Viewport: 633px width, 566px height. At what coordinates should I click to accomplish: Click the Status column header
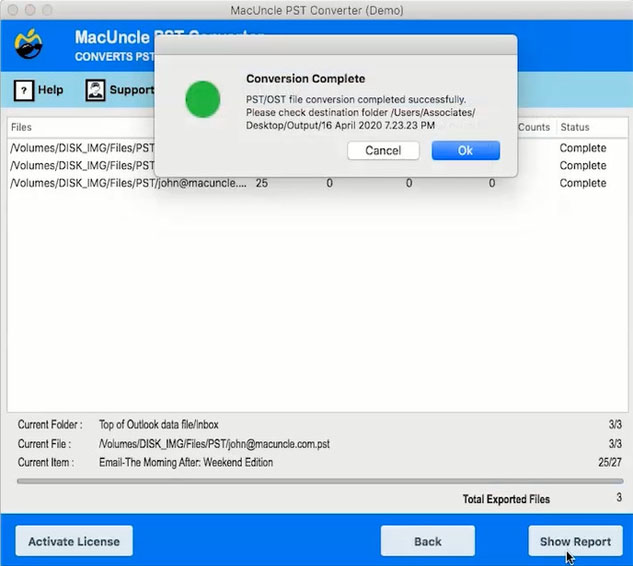click(575, 127)
